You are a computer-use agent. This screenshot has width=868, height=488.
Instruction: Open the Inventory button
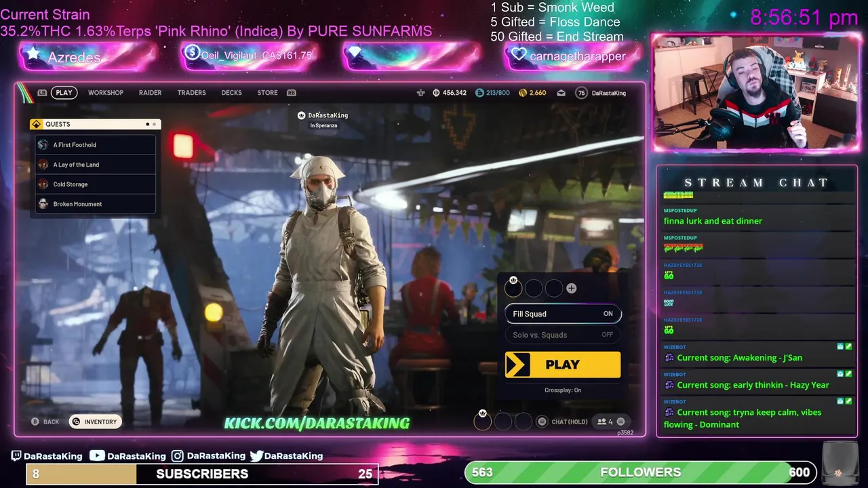click(95, 422)
